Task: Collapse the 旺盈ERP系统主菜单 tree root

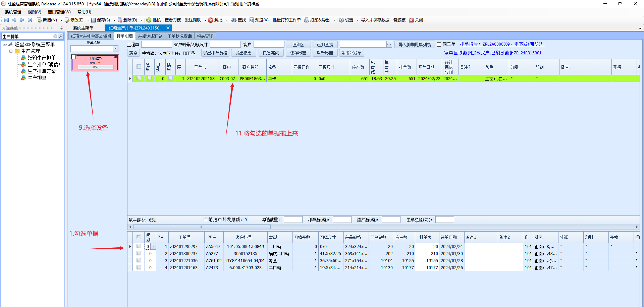Action: tap(4, 44)
